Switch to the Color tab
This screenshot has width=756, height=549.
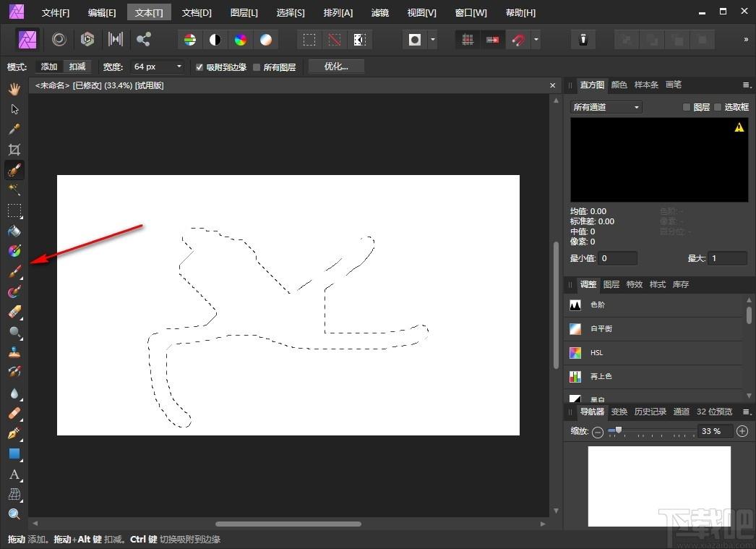619,85
